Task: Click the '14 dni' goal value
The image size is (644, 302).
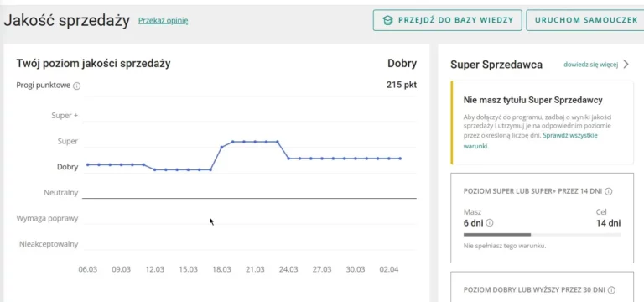Action: (608, 223)
